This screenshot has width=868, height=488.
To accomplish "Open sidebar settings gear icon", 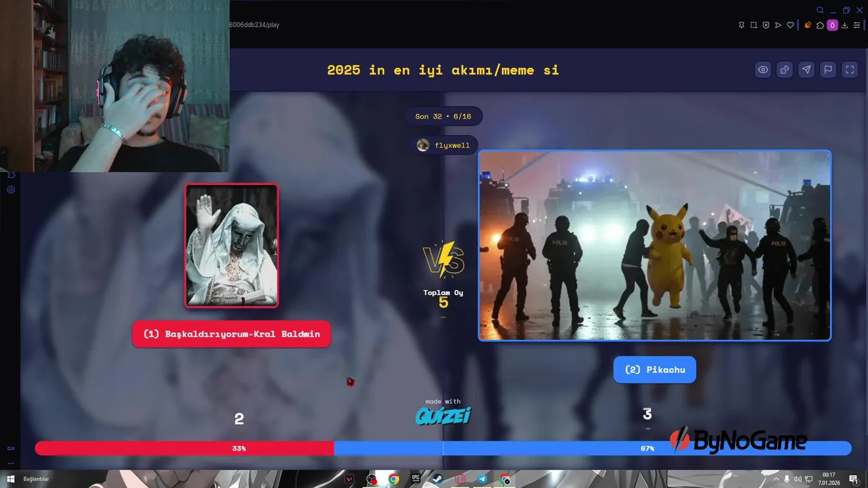I will tap(11, 190).
